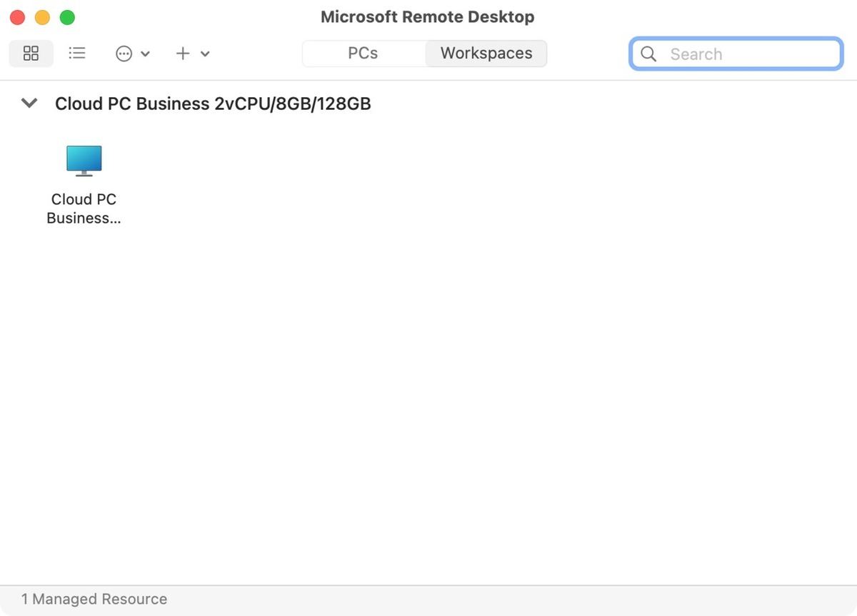Select the Workspaces tab
Screen dimensions: 857x616
(x=486, y=54)
